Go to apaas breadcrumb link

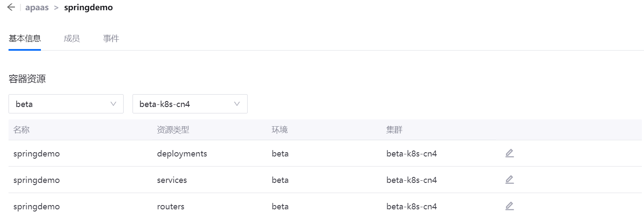point(37,8)
